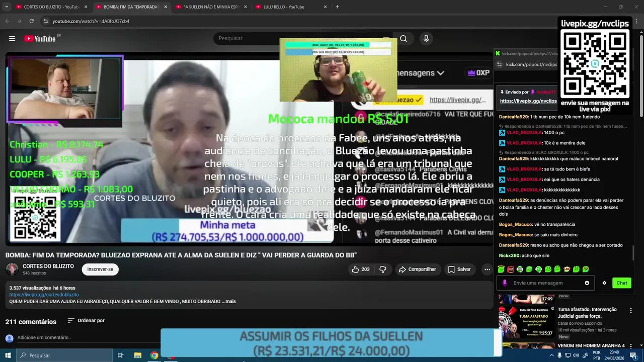Open the video's more actions menu
Screen dimensions: 644x362
coord(487,269)
